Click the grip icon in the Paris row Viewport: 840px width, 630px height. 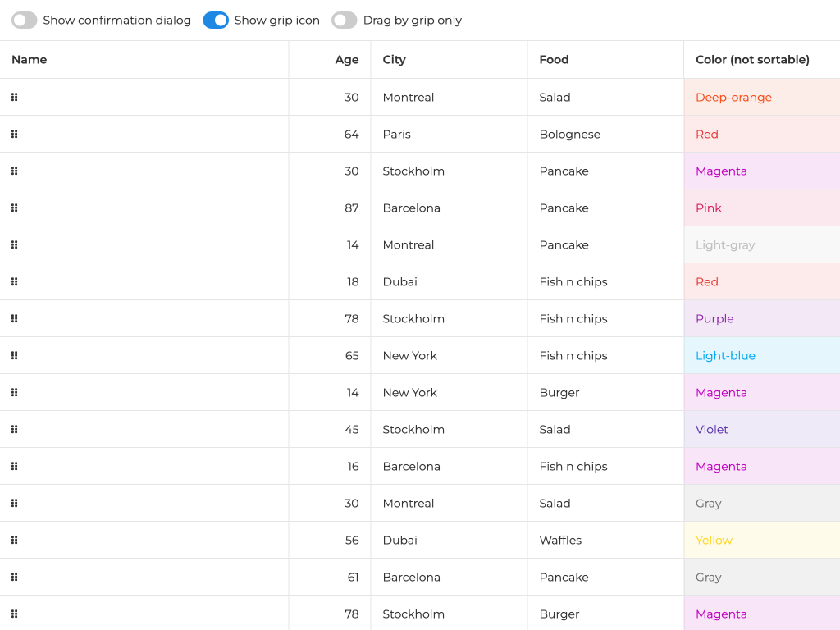[x=14, y=134]
